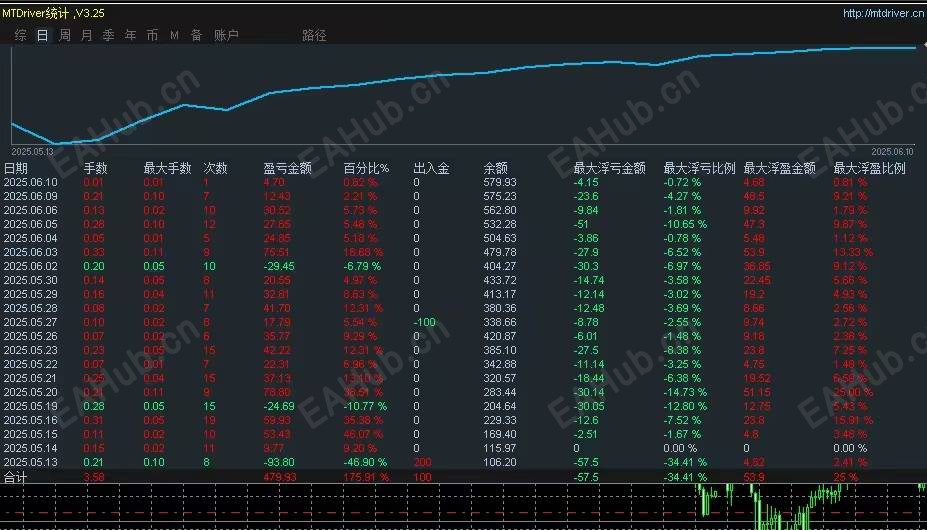The image size is (927, 530).
Task: Click the -46.90 % percentage value
Action: 365,462
